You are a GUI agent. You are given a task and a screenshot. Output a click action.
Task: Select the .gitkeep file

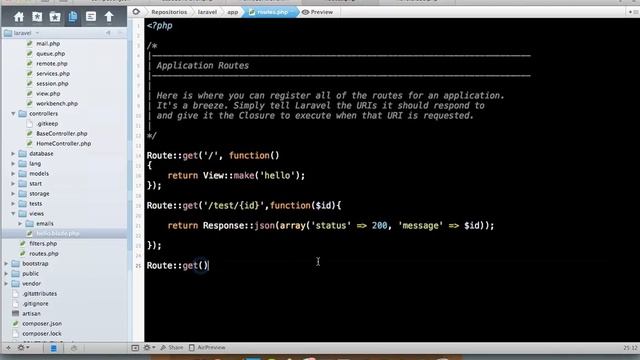point(47,124)
